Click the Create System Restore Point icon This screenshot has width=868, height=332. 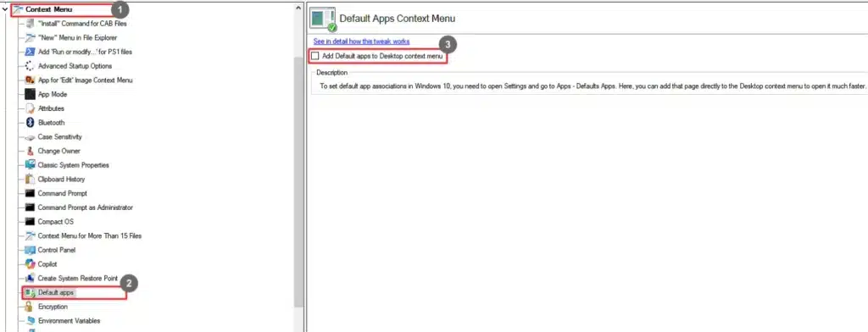tap(30, 279)
